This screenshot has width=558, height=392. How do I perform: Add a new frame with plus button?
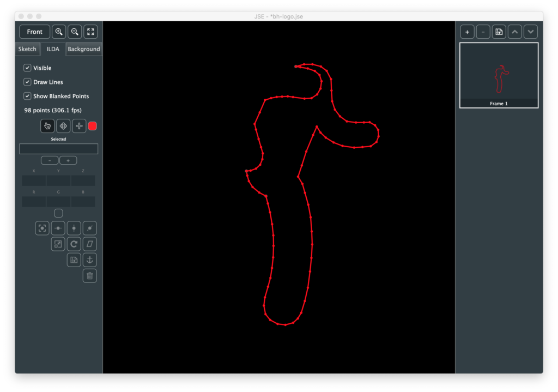click(x=467, y=32)
